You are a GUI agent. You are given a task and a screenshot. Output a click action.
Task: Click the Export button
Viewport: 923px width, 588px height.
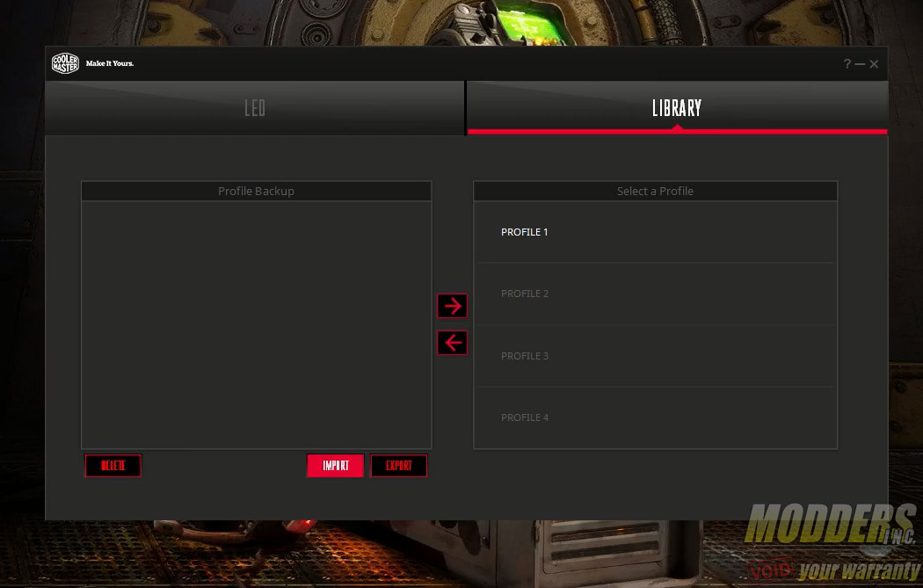point(398,466)
